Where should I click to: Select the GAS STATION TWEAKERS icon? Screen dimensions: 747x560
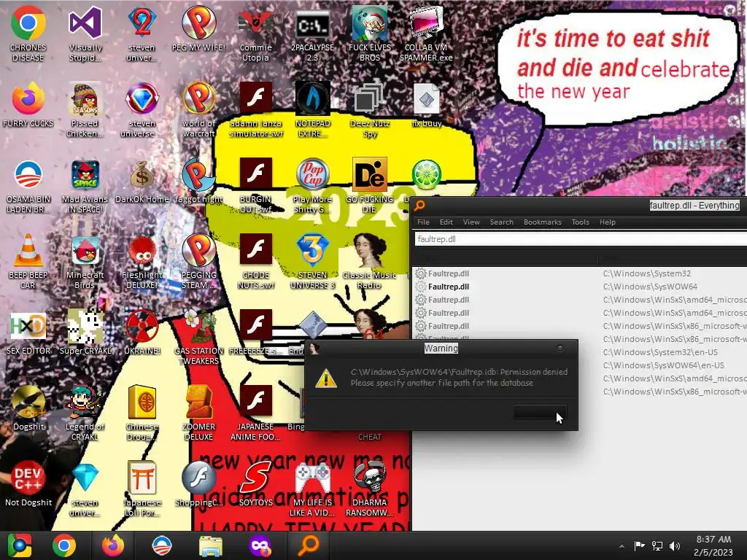pyautogui.click(x=198, y=337)
